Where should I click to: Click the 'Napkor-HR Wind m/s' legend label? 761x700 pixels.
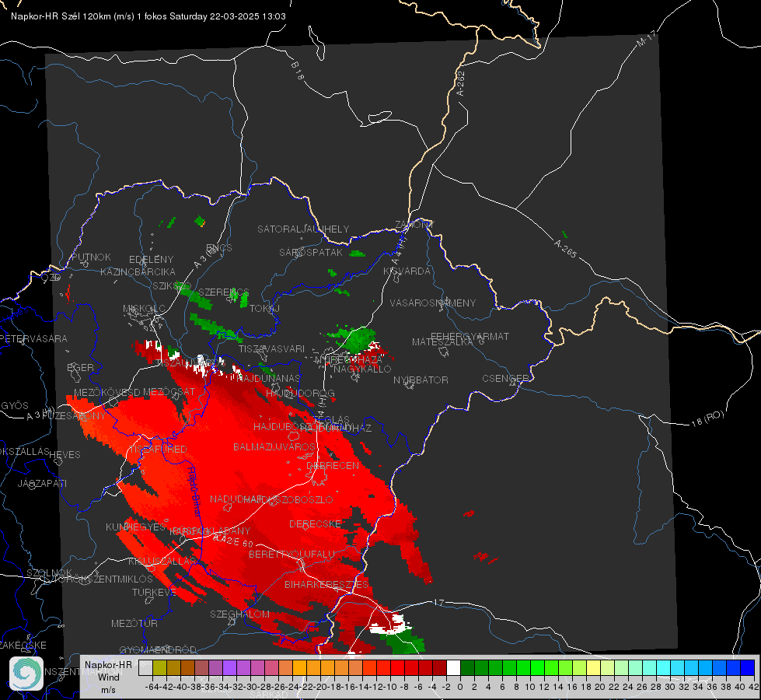[x=108, y=677]
